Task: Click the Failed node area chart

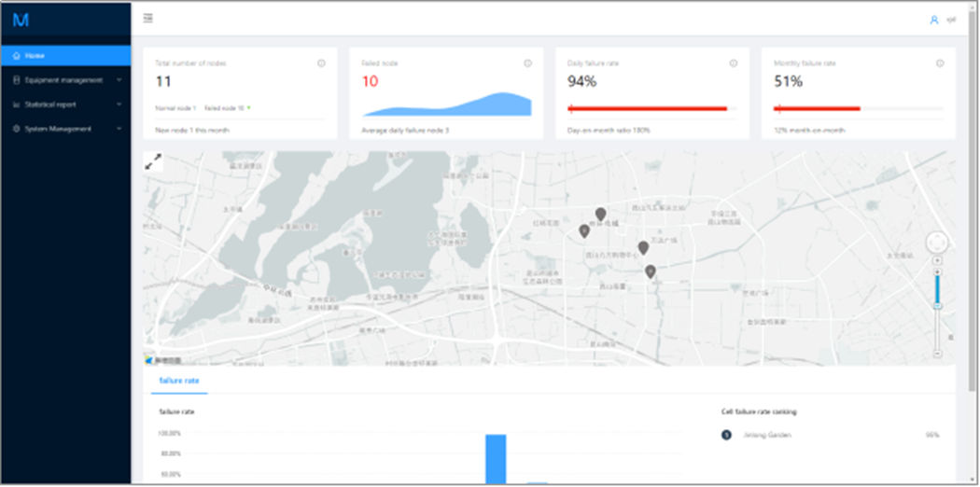Action: pos(447,104)
